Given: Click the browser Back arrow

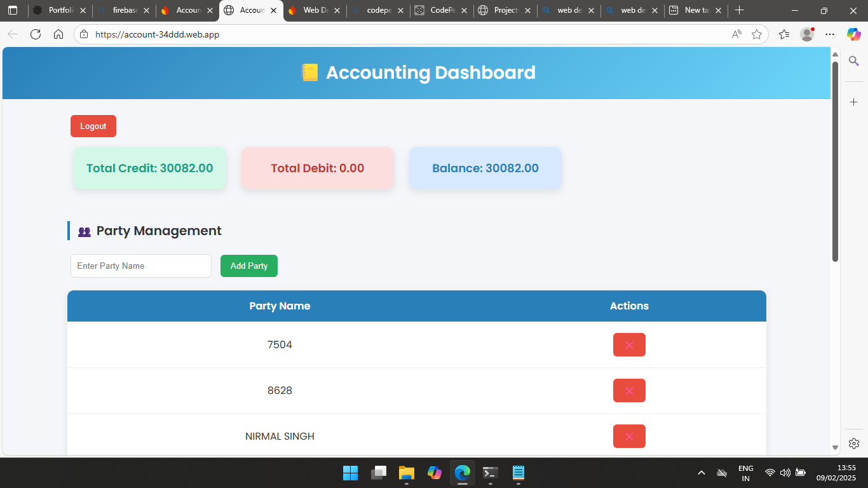Looking at the screenshot, I should tap(13, 34).
